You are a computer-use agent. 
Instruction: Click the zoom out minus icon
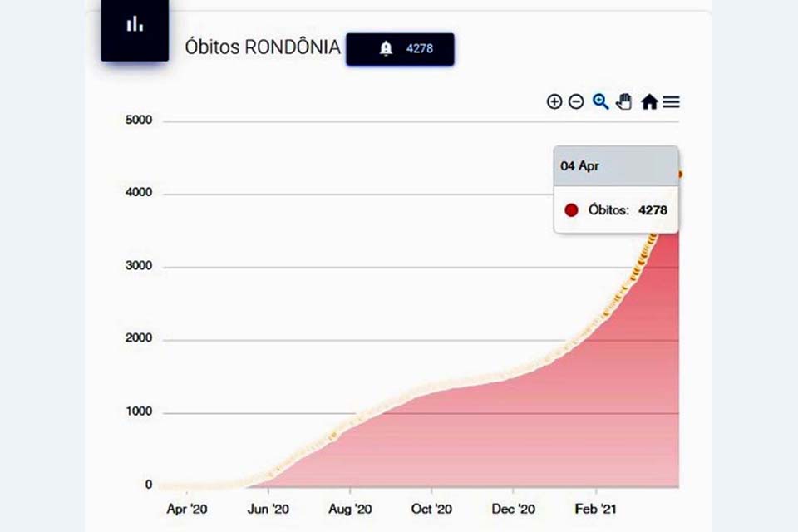(x=576, y=101)
